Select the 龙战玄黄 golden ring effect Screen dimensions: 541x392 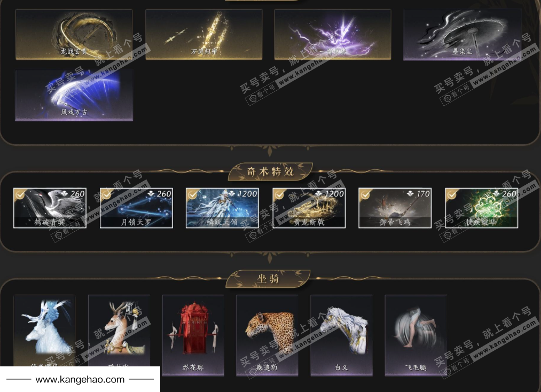point(74,34)
